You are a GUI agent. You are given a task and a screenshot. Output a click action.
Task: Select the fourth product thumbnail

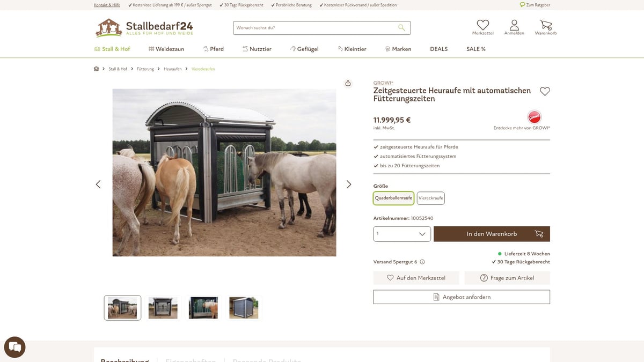[244, 308]
